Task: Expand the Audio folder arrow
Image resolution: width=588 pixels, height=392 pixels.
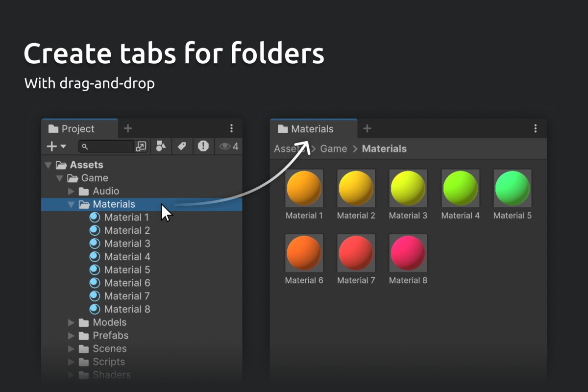Action: 71,191
